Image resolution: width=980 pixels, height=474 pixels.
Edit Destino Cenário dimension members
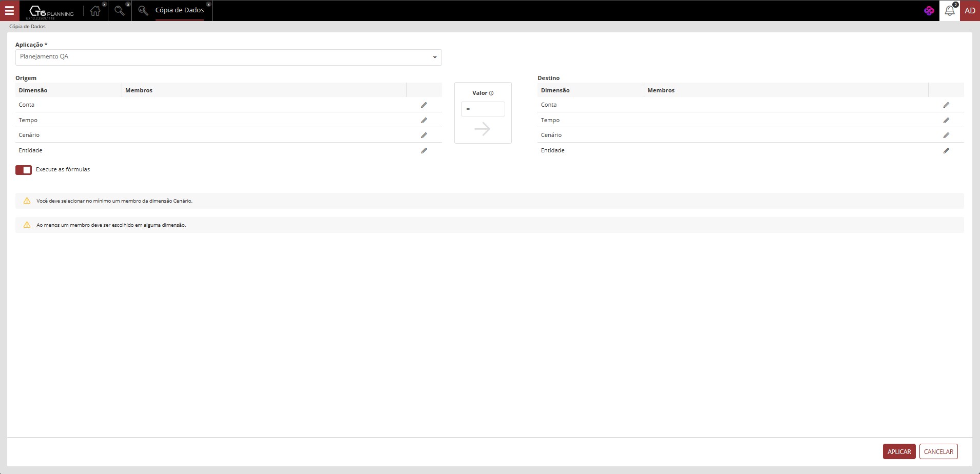(x=946, y=135)
